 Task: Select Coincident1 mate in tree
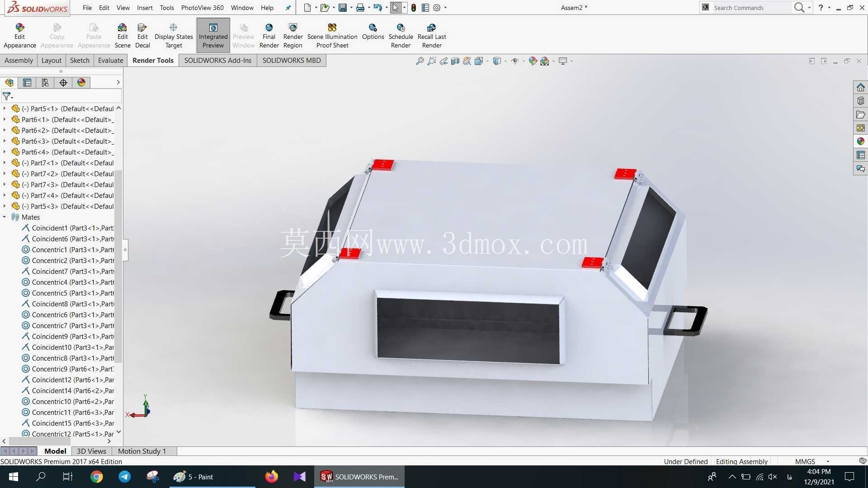tap(68, 228)
